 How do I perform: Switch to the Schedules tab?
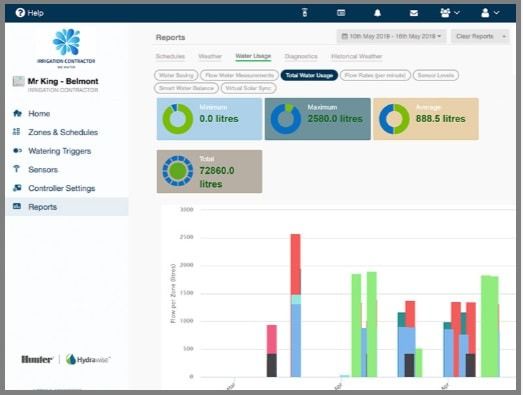coord(170,56)
